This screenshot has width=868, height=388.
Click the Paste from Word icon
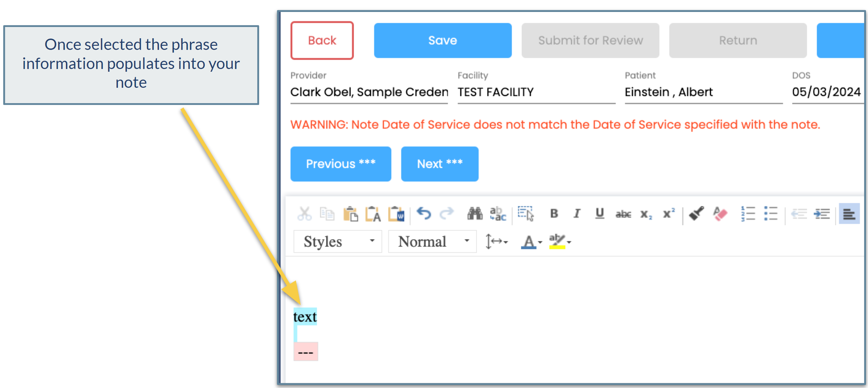point(396,214)
